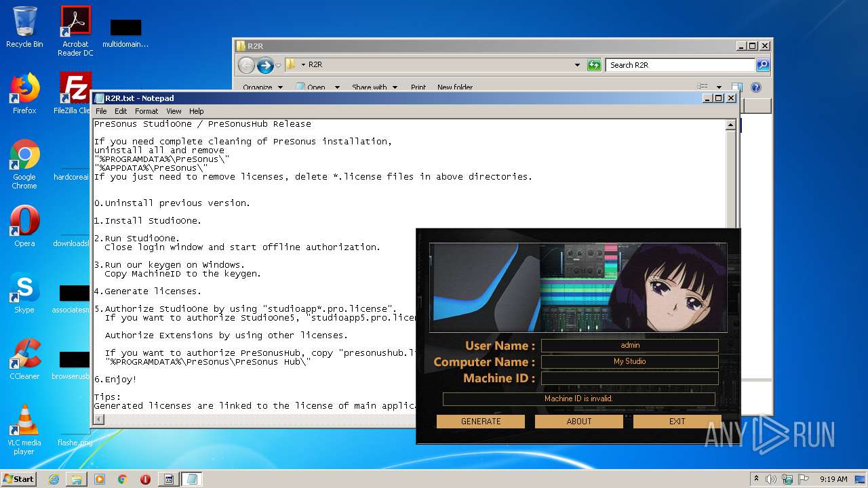Click the search magnifier in Explorer
This screenshot has width=868, height=488.
pyautogui.click(x=763, y=65)
